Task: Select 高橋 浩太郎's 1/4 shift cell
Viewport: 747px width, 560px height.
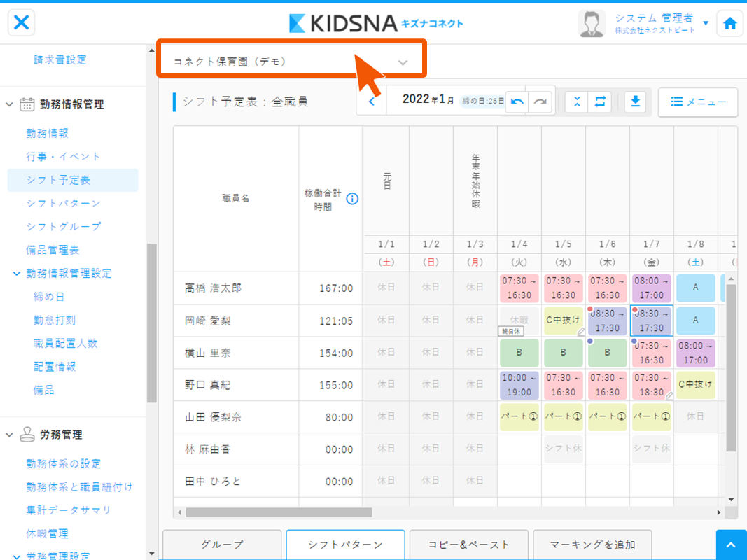Action: [519, 288]
